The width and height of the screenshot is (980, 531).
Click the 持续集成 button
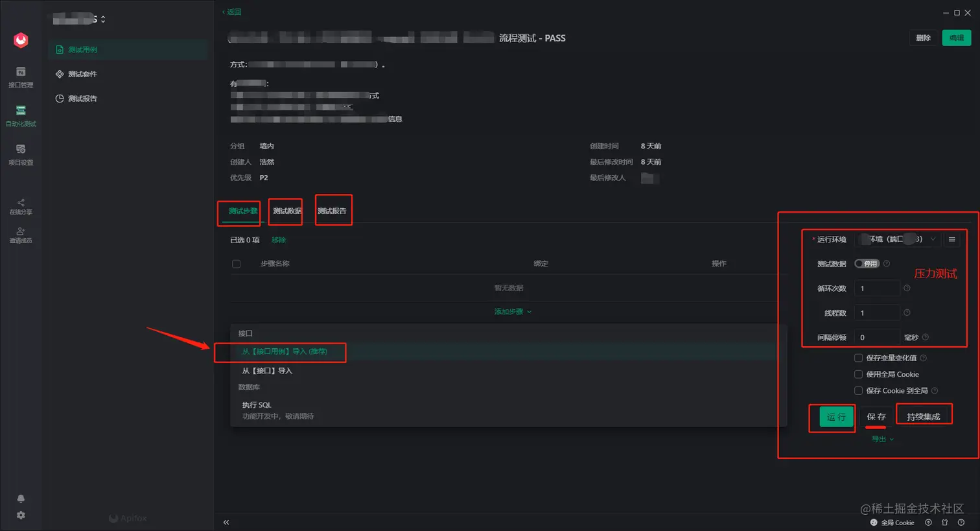click(924, 417)
